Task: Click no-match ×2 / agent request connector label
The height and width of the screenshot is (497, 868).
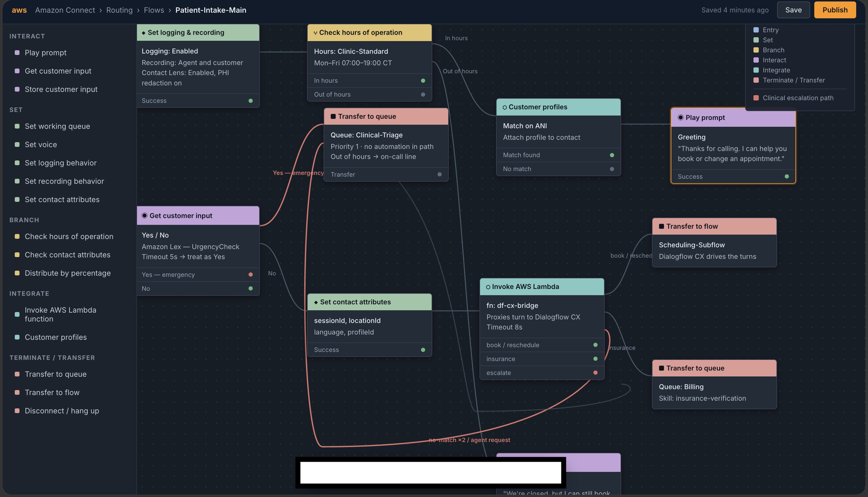Action: 469,440
